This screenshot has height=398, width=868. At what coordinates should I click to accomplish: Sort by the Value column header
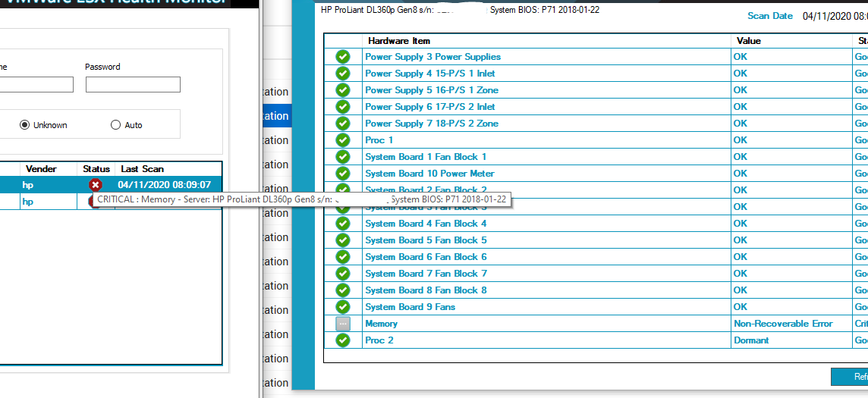point(748,41)
